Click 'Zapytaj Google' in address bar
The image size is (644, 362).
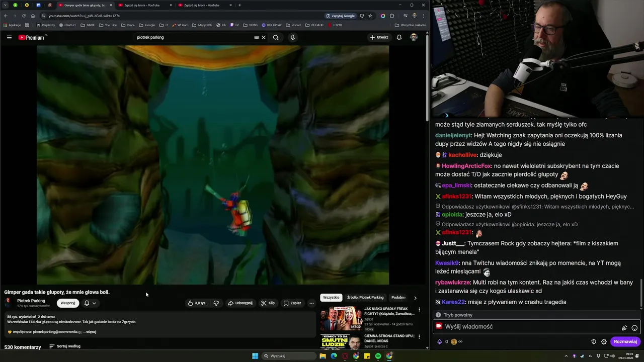pyautogui.click(x=340, y=16)
